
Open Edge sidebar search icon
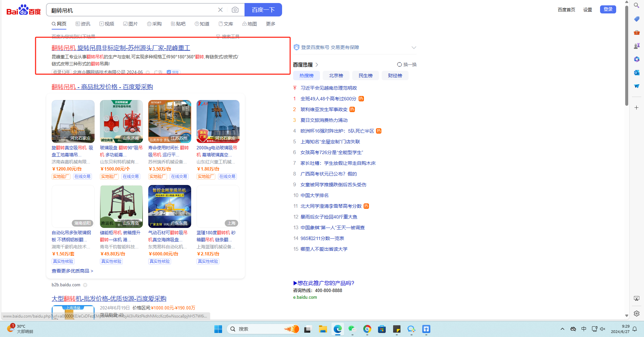(x=636, y=5)
